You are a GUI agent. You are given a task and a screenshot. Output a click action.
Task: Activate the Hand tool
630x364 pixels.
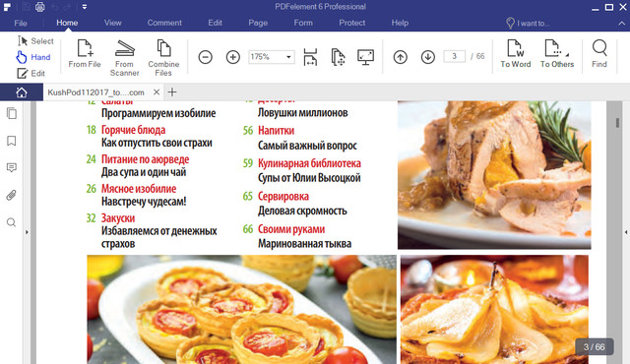click(33, 57)
